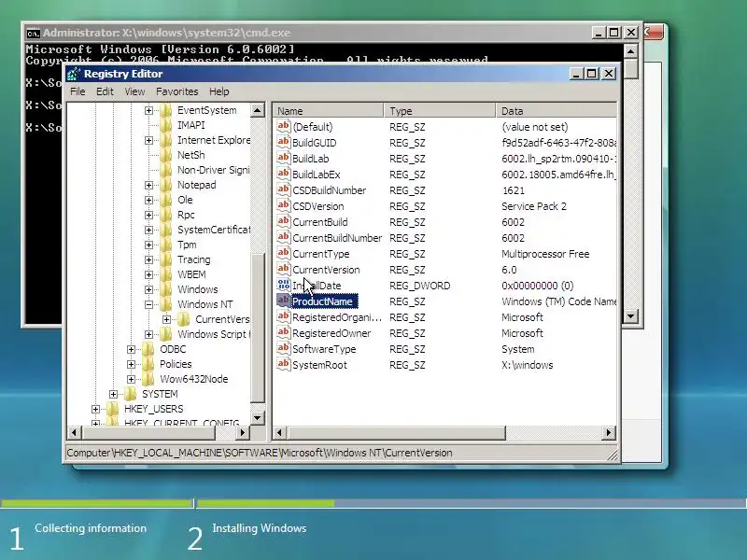This screenshot has width=747, height=560.
Task: Select the SystemRoot string value icon
Action: [x=284, y=364]
